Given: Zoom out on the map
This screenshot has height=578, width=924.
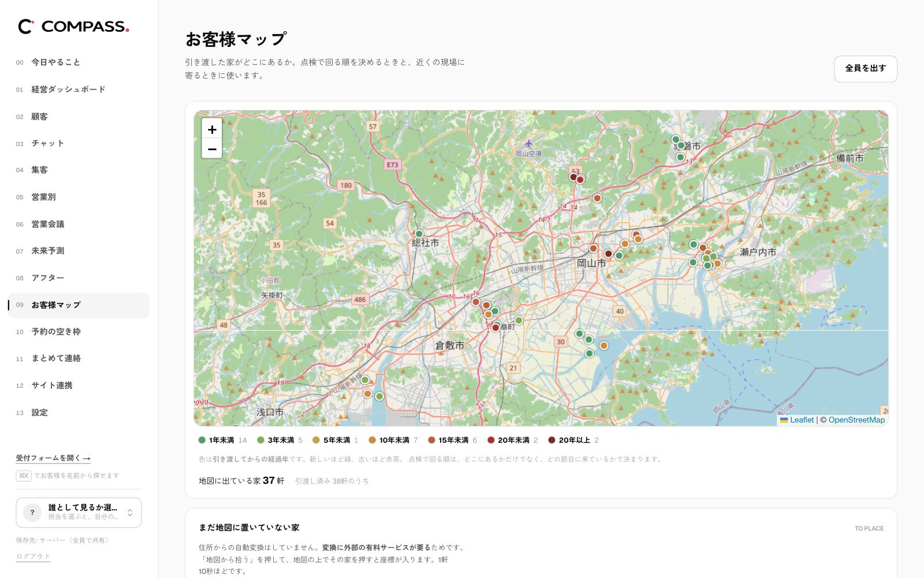Looking at the screenshot, I should click(212, 149).
